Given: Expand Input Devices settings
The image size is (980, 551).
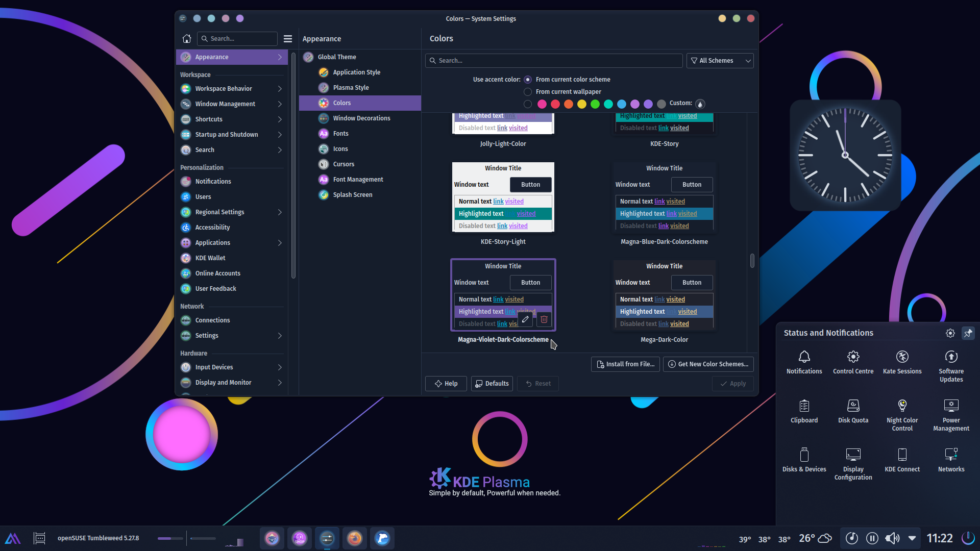Looking at the screenshot, I should [280, 367].
